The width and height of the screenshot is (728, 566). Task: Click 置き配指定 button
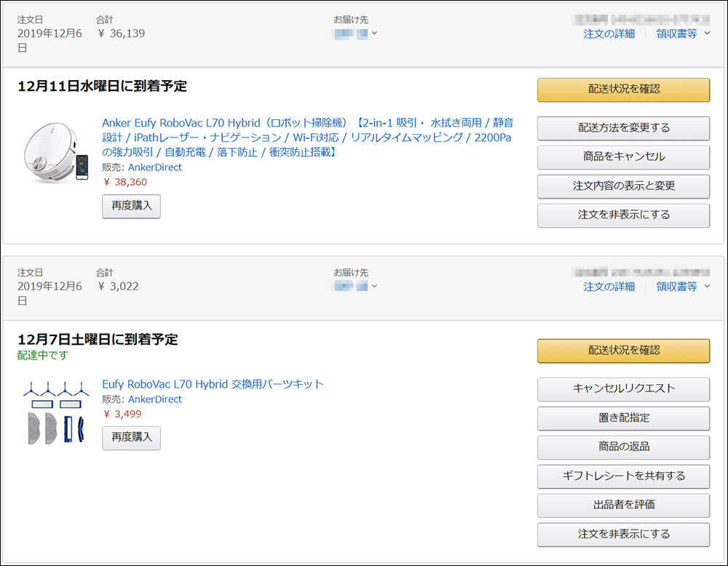click(x=624, y=418)
